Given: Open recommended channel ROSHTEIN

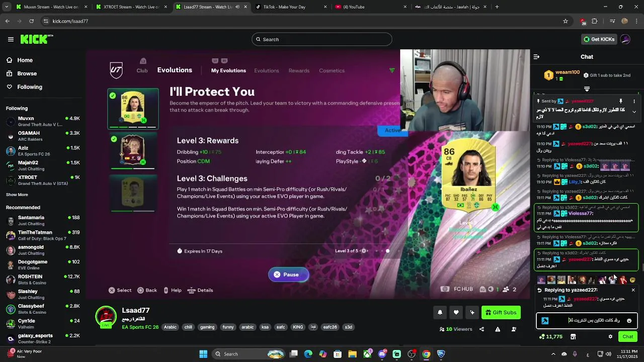Looking at the screenshot, I should pos(43,280).
